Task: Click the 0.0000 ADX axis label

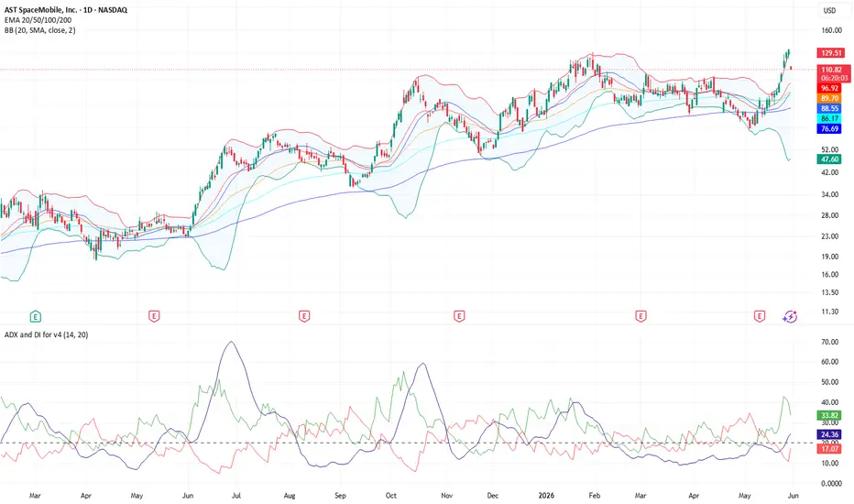Action: pyautogui.click(x=831, y=483)
